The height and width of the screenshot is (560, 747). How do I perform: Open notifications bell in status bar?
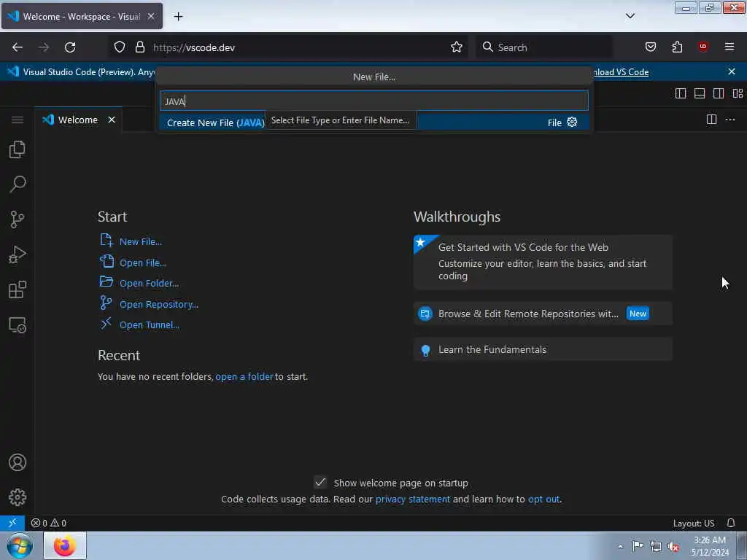pyautogui.click(x=731, y=523)
